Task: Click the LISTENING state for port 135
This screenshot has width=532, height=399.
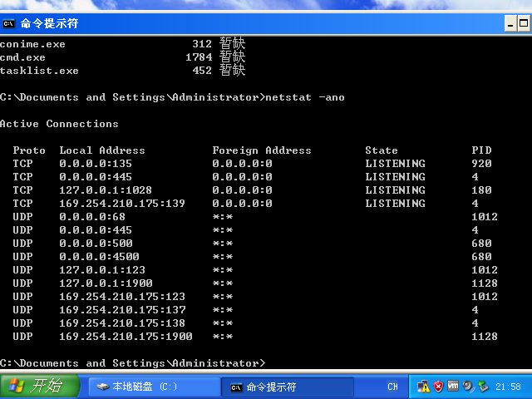Action: click(x=395, y=164)
